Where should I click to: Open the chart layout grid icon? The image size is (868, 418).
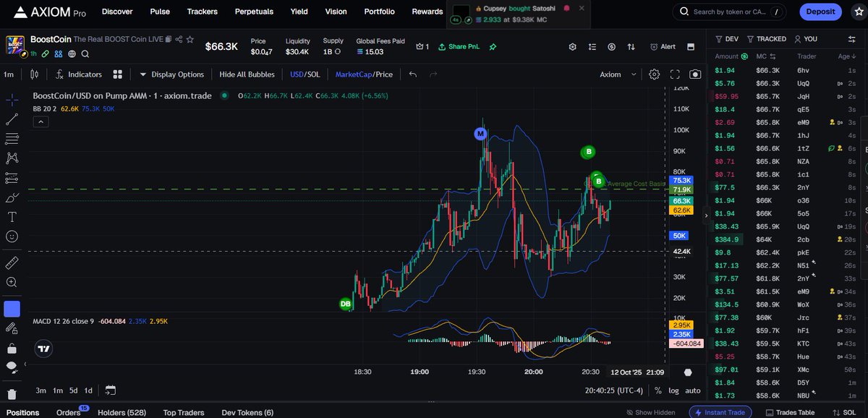[x=118, y=74]
